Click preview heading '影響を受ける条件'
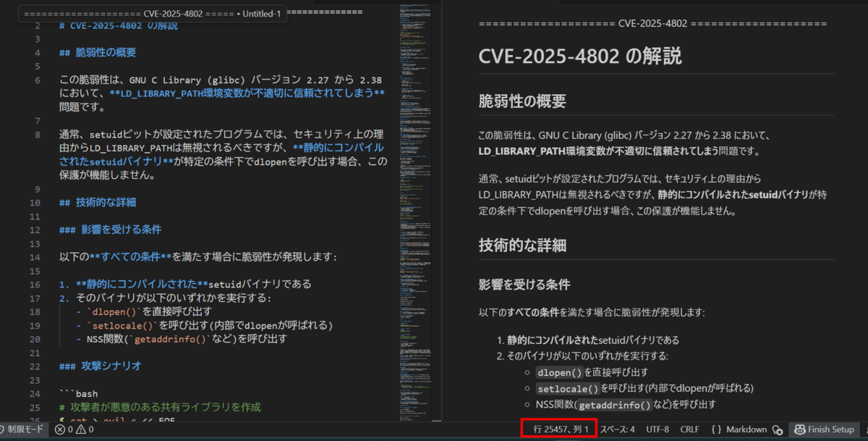This screenshot has height=441, width=868. pyautogui.click(x=524, y=284)
